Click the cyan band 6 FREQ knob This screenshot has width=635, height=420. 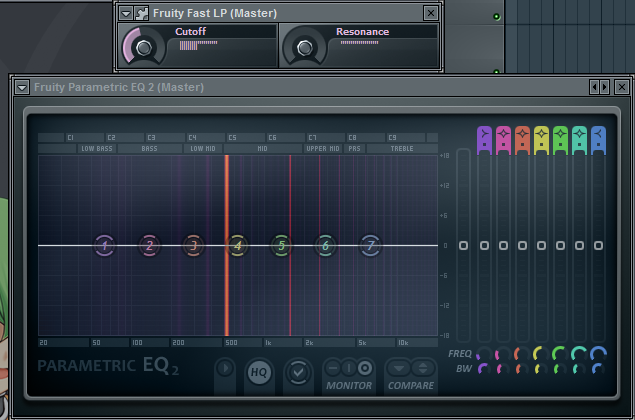[x=579, y=353]
